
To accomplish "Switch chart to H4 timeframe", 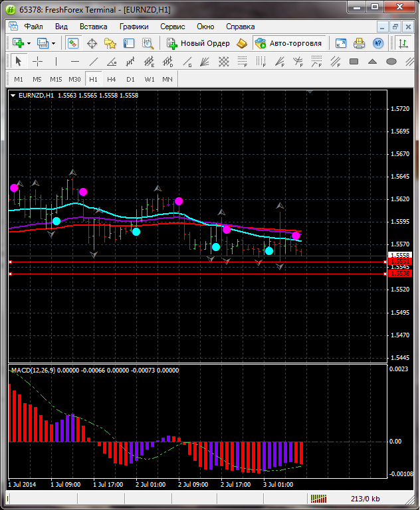I will [111, 79].
